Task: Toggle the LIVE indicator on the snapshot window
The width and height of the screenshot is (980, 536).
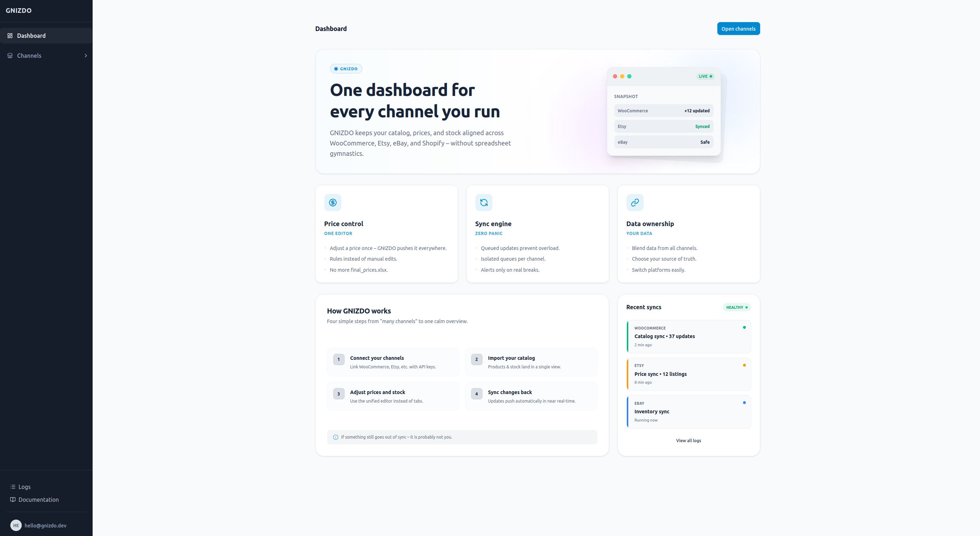Action: pos(706,76)
